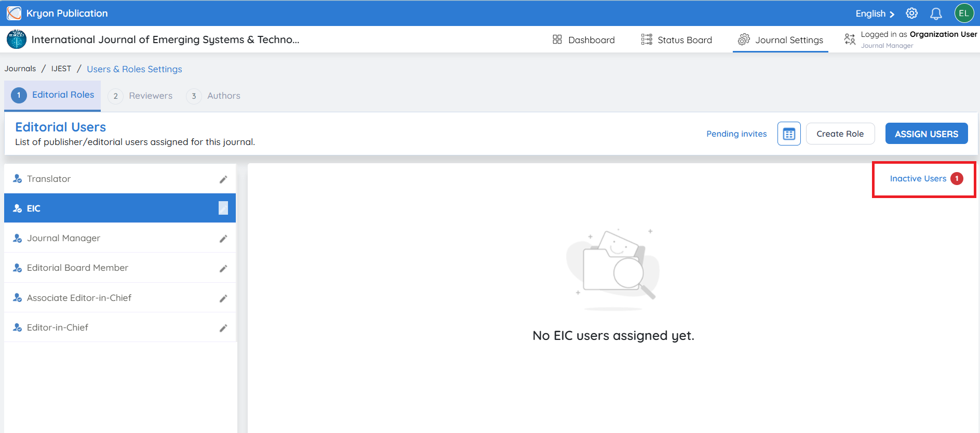
Task: Edit the Translator role with pencil icon
Action: pyautogui.click(x=223, y=179)
